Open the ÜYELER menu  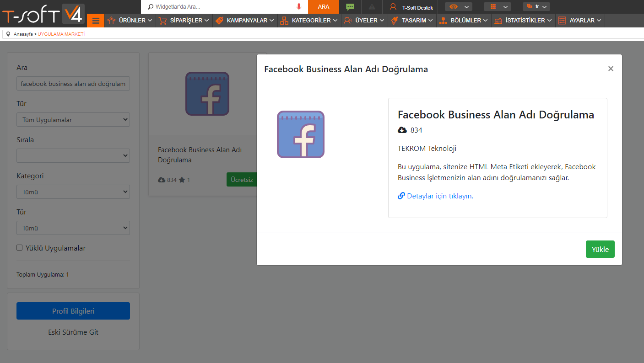click(364, 21)
